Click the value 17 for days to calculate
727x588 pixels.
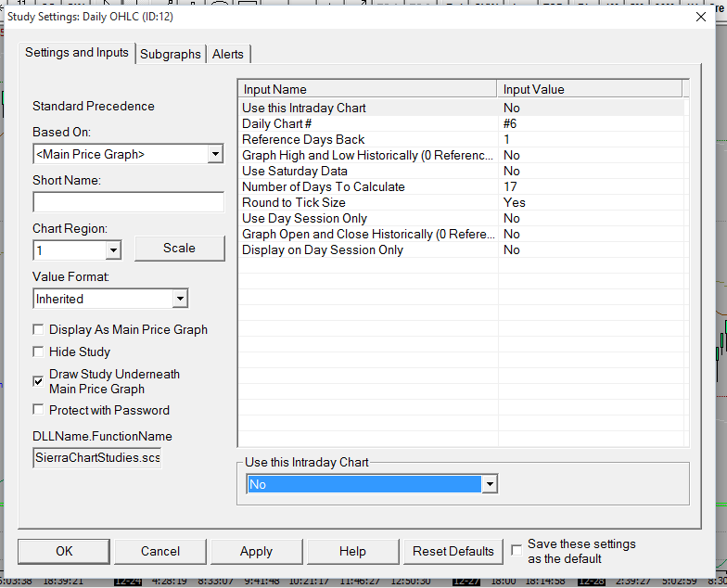point(510,187)
